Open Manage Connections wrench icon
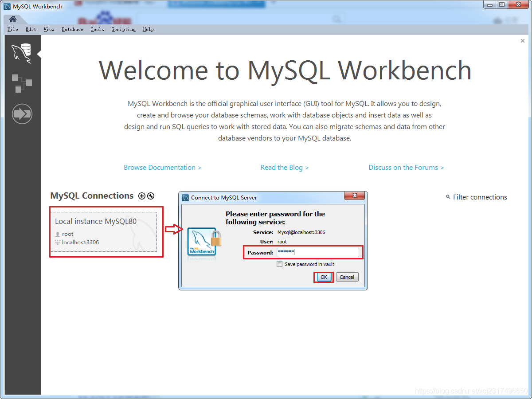The image size is (532, 399). 151,196
